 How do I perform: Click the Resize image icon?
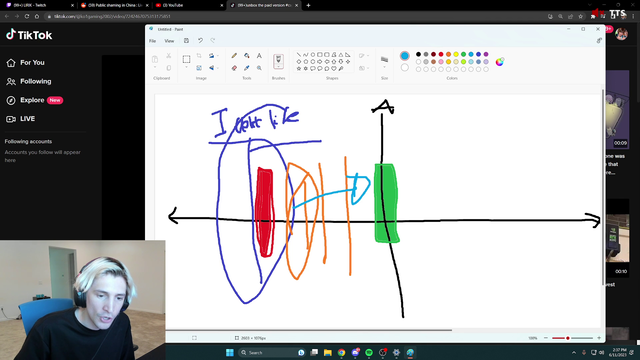[199, 68]
